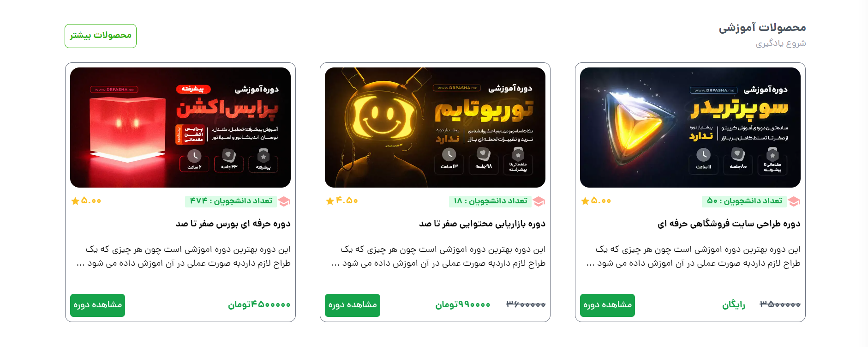Click the 474 students count badge

231,201
